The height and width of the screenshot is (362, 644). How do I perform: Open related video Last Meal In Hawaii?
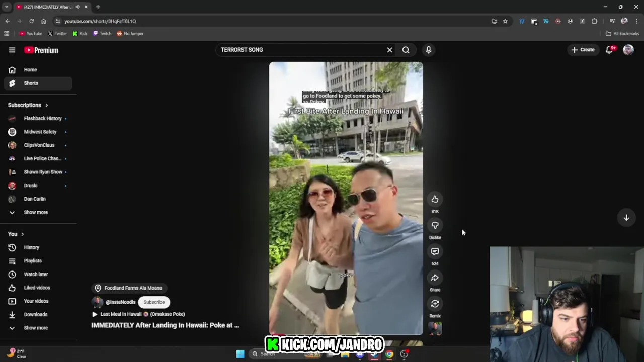point(138,314)
